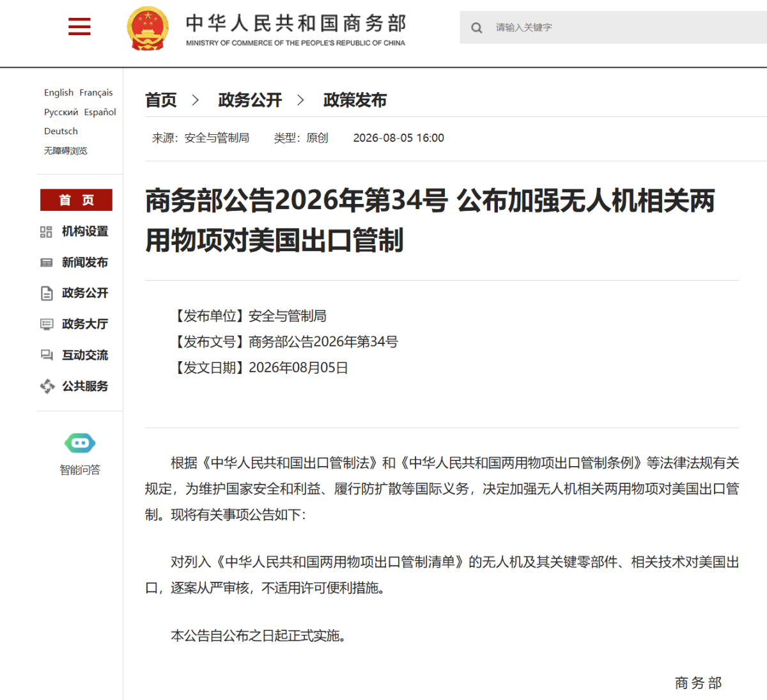
Task: Click the English ministry name subtitle
Action: point(295,43)
